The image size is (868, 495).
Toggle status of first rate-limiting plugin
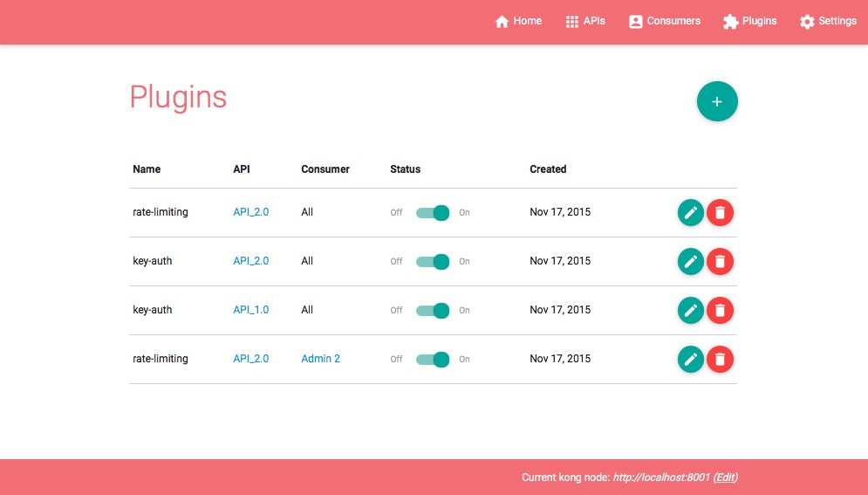point(433,212)
